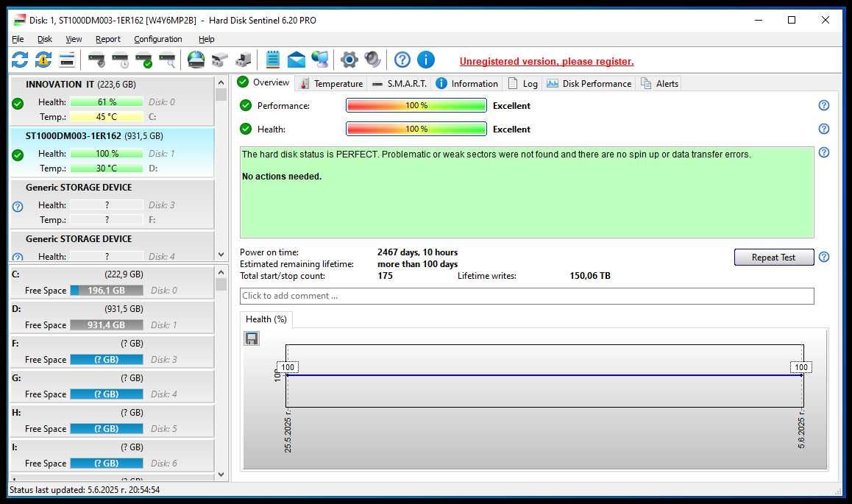Click the disk list scrollbar up arrow
This screenshot has width=852, height=504.
point(221,82)
